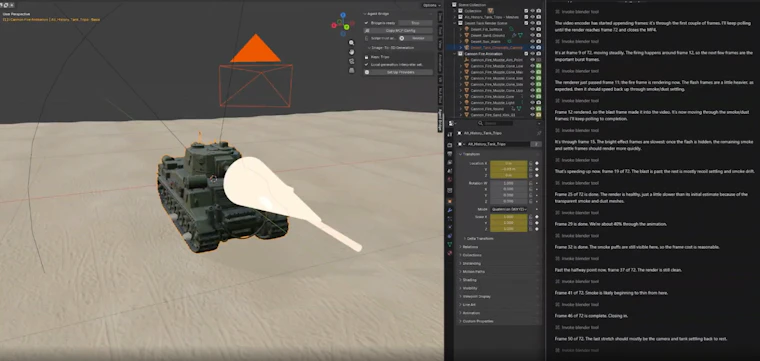Click the X icon next to Revoke
Screen dimensions: 760x361
coord(401,38)
